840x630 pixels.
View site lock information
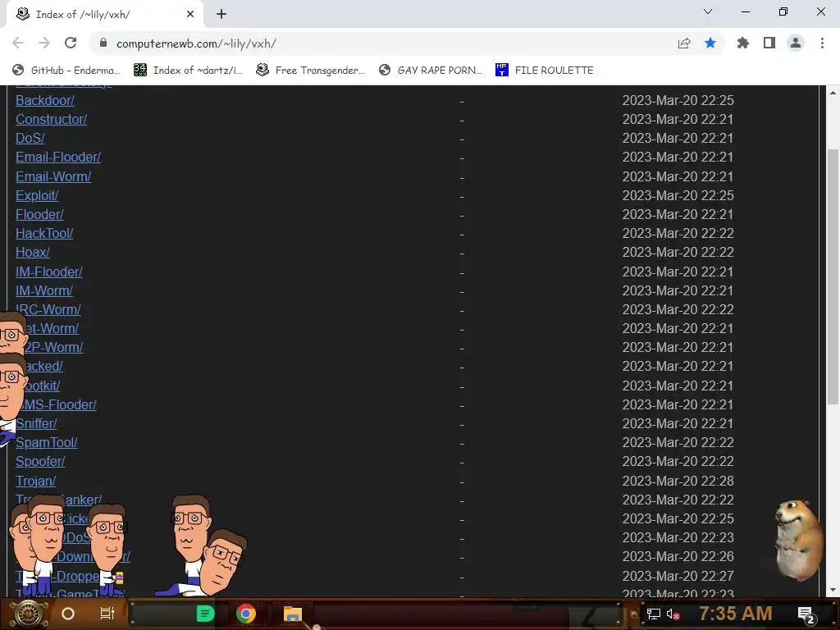(103, 43)
